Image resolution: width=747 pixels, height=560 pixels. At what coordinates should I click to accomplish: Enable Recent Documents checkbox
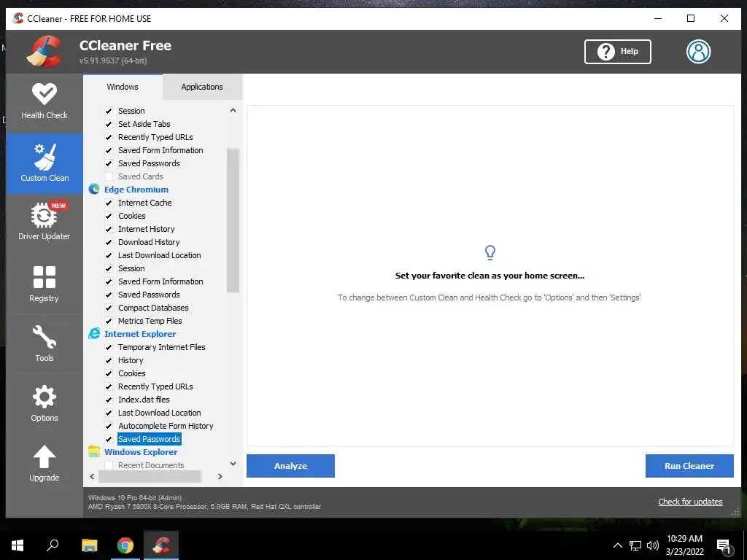coord(109,465)
